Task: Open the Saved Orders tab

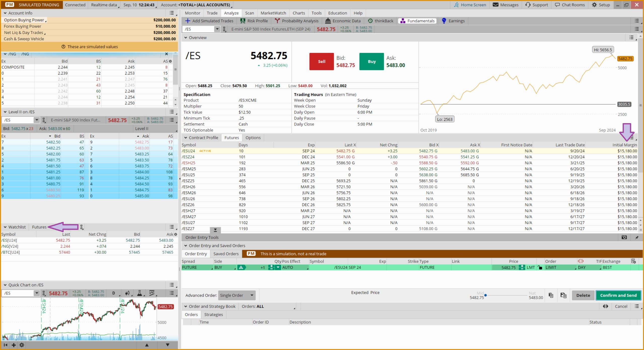Action: (226, 254)
